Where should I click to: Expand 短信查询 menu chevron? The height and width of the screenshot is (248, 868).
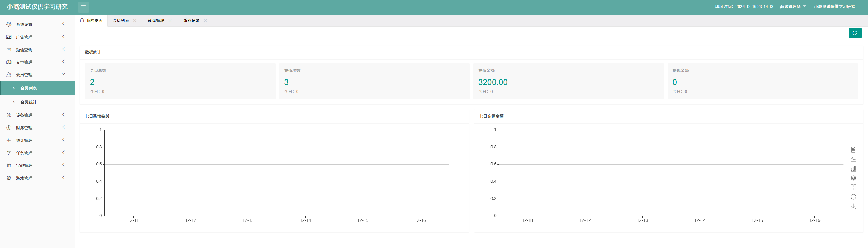pyautogui.click(x=63, y=49)
